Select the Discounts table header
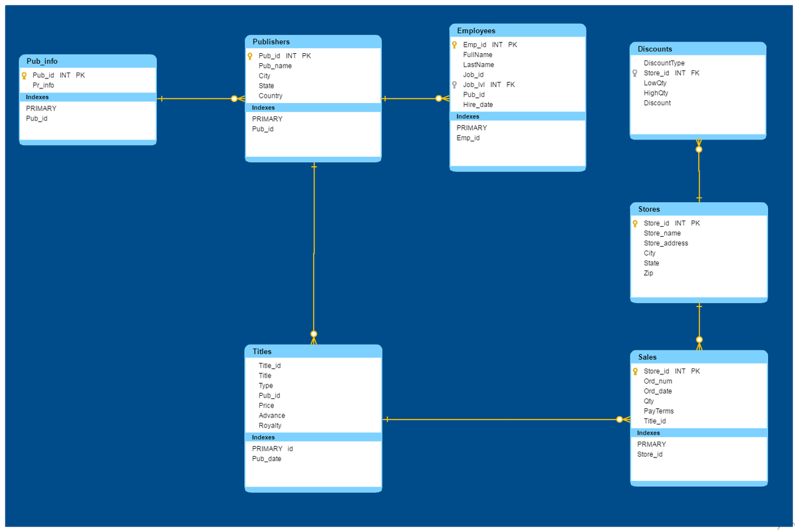The width and height of the screenshot is (798, 532). pyautogui.click(x=698, y=49)
